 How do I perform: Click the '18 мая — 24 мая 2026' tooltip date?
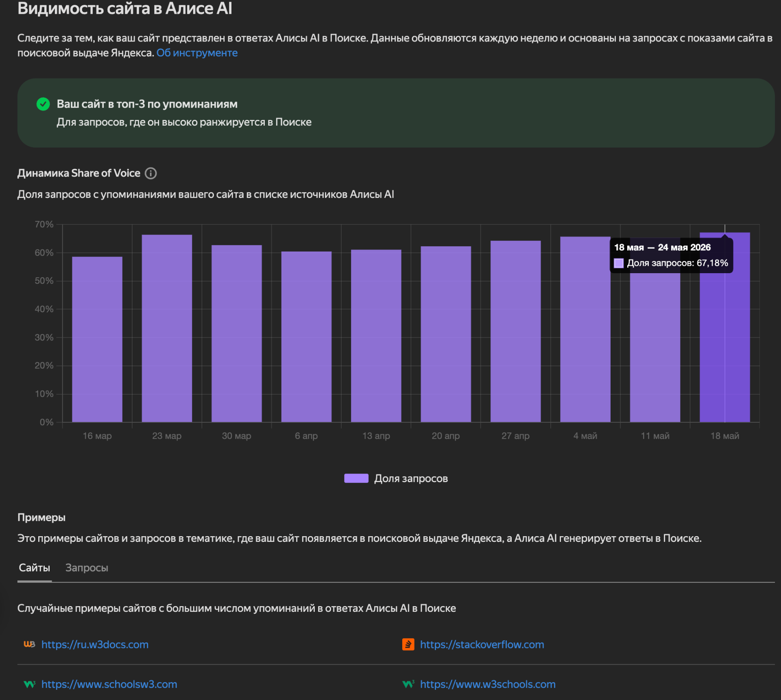[x=662, y=248]
